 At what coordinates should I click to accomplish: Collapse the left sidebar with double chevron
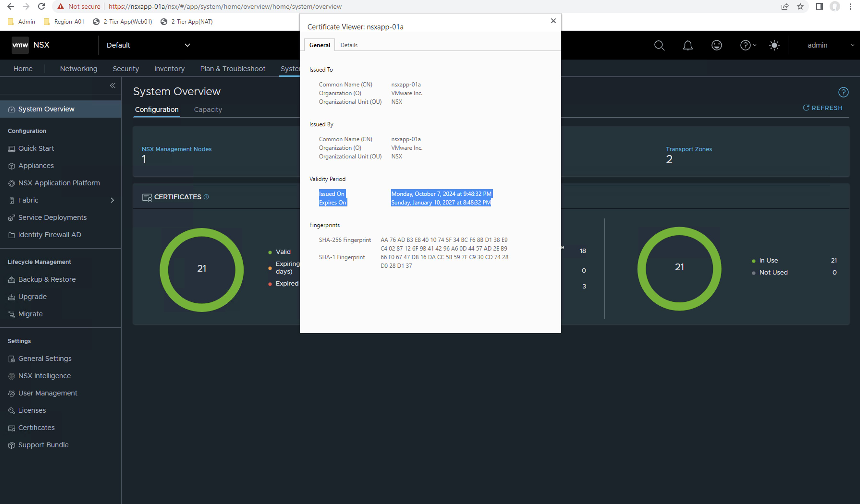(x=113, y=86)
